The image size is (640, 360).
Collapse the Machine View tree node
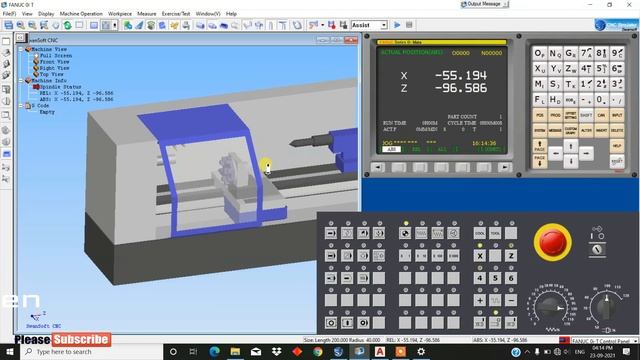point(21,49)
